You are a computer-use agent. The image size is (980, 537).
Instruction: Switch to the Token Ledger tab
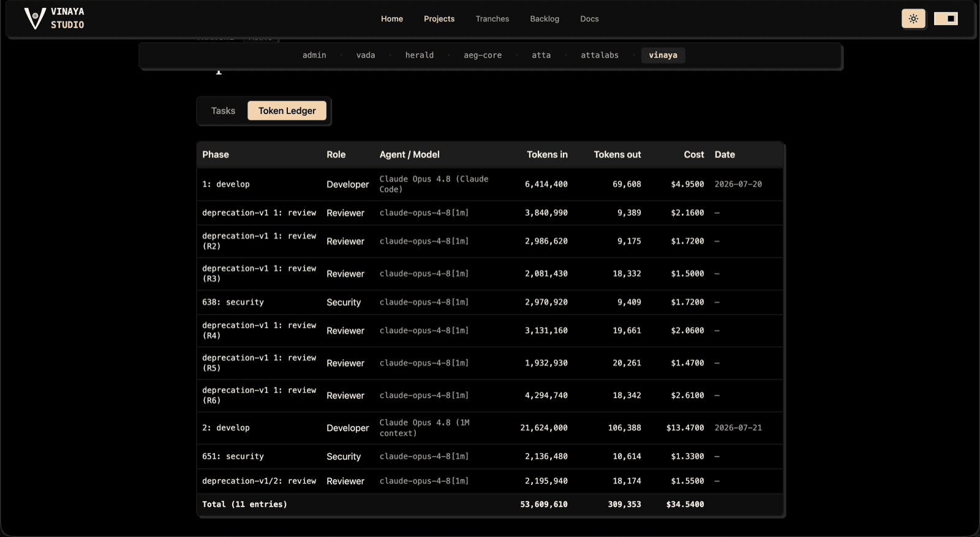tap(287, 111)
